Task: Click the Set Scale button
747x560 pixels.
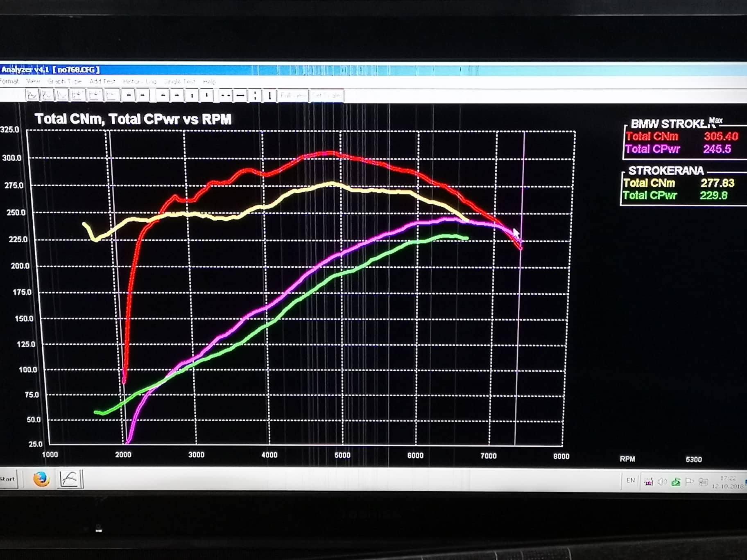Action: click(x=326, y=95)
